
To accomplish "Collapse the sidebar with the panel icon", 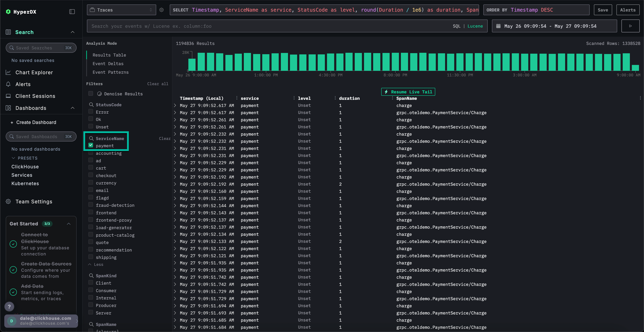I will coord(72,12).
